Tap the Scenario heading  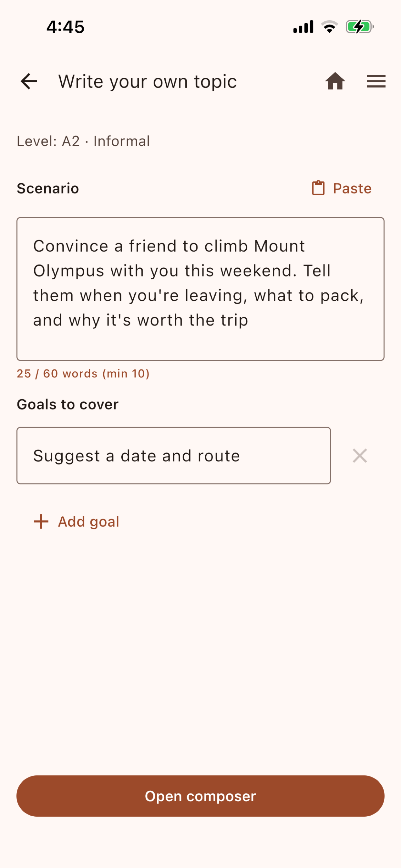(x=48, y=188)
